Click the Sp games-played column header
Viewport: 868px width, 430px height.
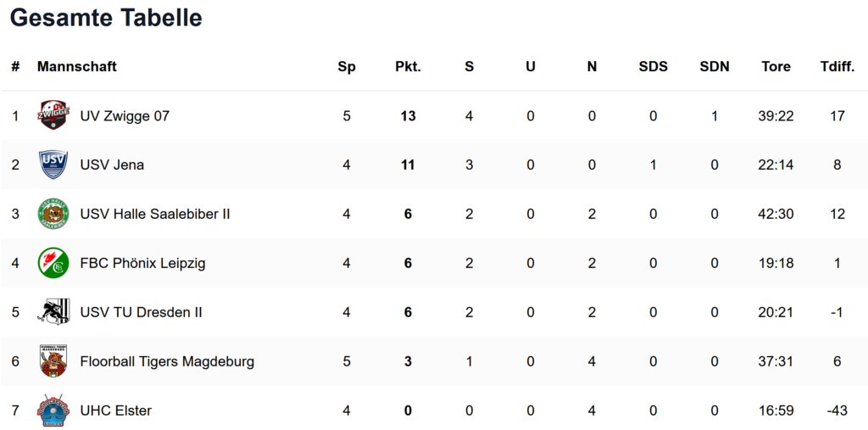pyautogui.click(x=347, y=67)
